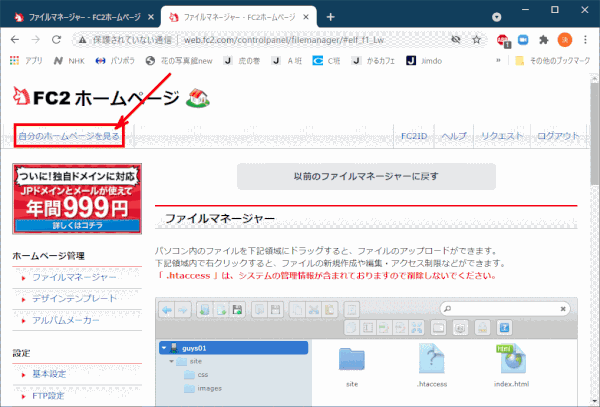Click the four-arrows fullscreen icon

416,328
